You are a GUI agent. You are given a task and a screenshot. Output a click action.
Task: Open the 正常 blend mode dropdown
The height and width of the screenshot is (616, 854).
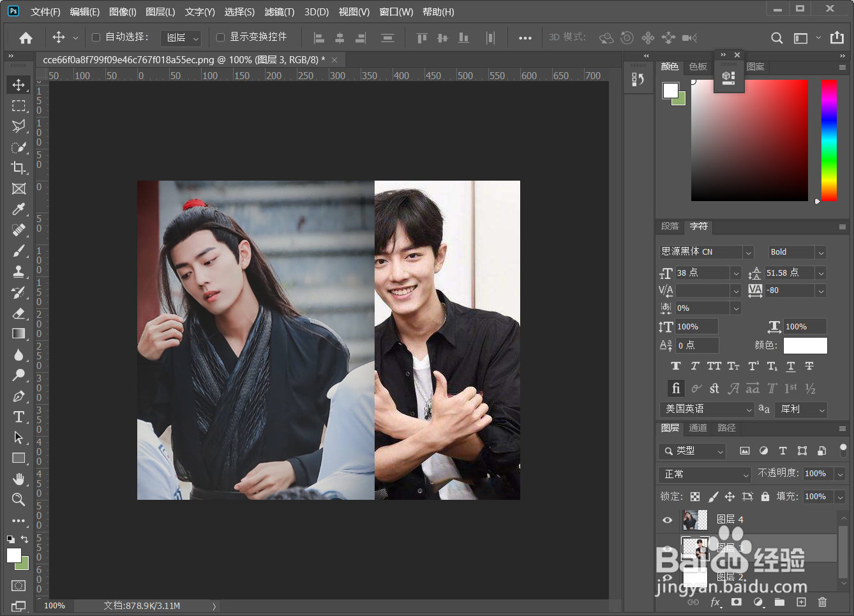click(x=705, y=474)
